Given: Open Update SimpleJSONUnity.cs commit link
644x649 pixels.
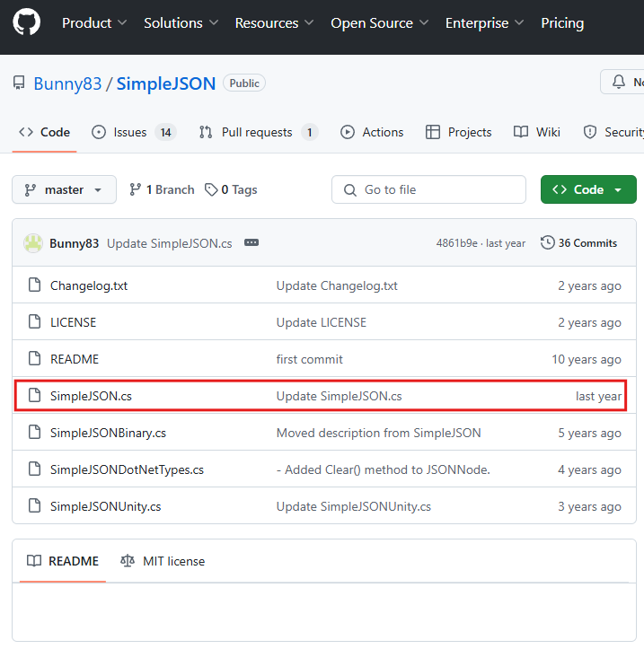Looking at the screenshot, I should [x=354, y=506].
